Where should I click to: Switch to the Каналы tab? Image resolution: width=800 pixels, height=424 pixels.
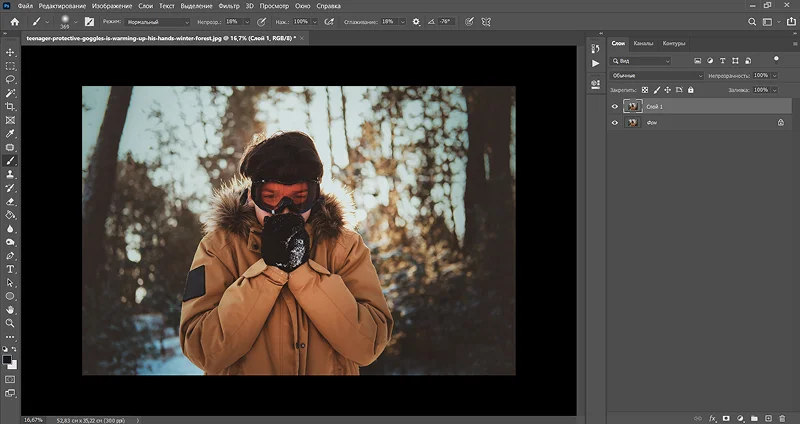(643, 43)
